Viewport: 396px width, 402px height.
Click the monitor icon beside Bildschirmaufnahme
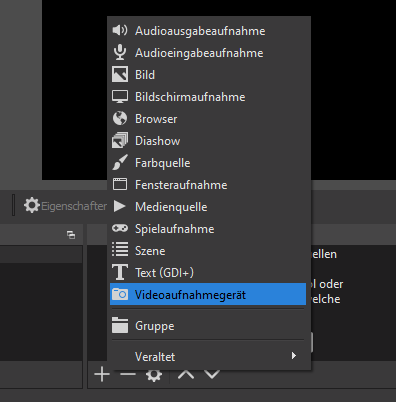coord(120,97)
